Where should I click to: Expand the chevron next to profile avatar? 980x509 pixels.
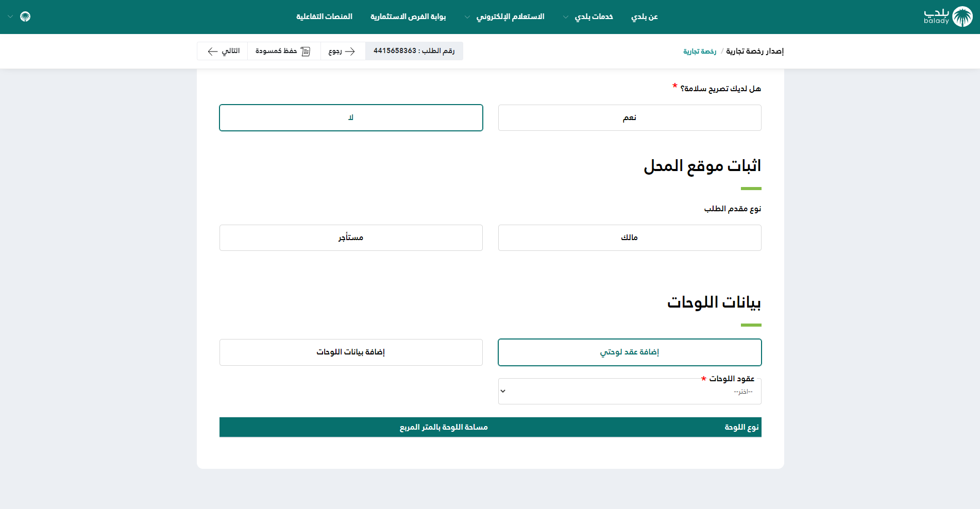pyautogui.click(x=10, y=17)
